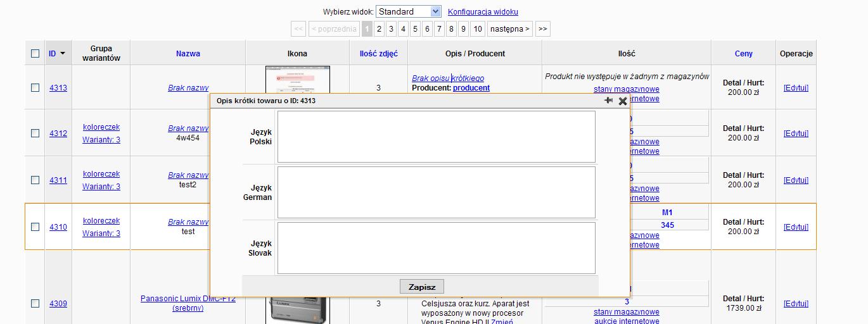
Task: Tick the checkbox for product 4309
Action: pos(35,304)
